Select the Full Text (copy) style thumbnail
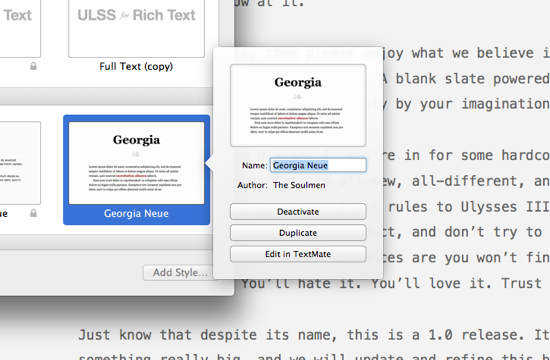Screen dimensions: 550x360 click(136, 29)
